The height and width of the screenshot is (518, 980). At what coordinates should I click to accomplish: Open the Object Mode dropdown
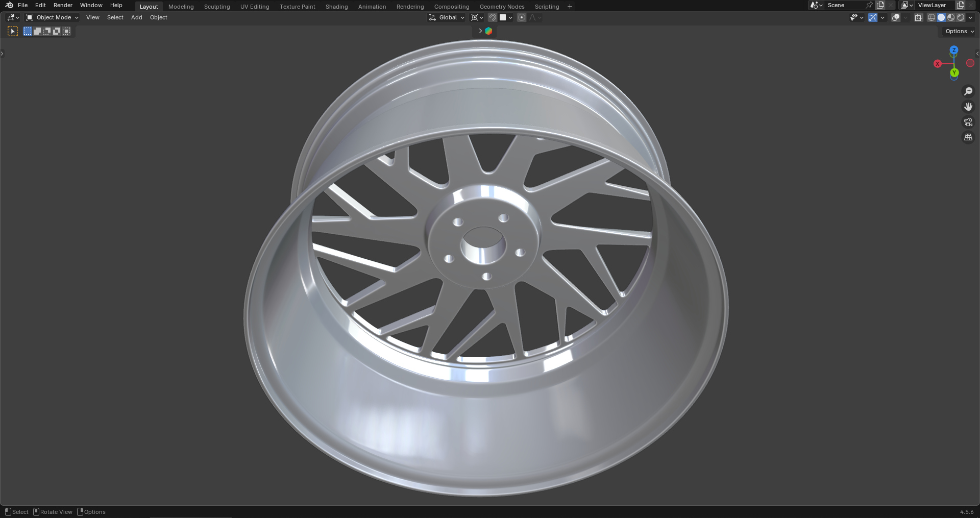pyautogui.click(x=52, y=17)
